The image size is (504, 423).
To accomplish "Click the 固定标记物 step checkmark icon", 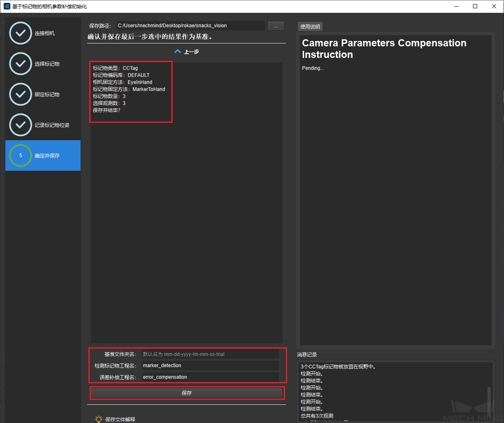I will point(20,94).
